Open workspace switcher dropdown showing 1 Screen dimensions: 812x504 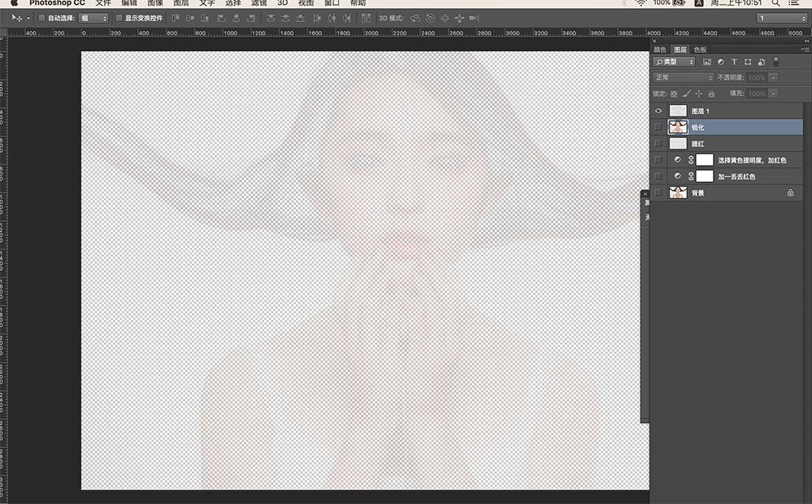pyautogui.click(x=781, y=18)
